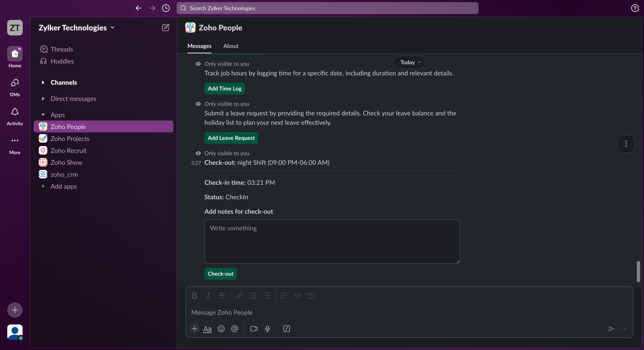Expand the Direct messages section

(43, 99)
